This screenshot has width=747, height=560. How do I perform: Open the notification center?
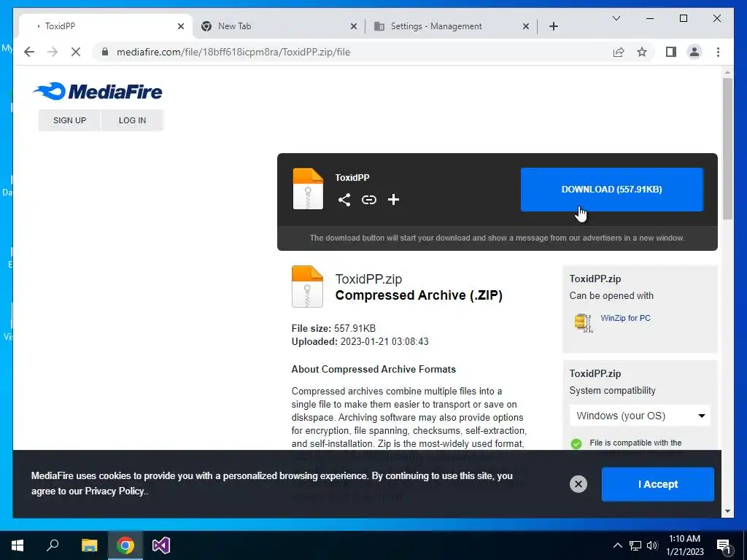tap(724, 546)
